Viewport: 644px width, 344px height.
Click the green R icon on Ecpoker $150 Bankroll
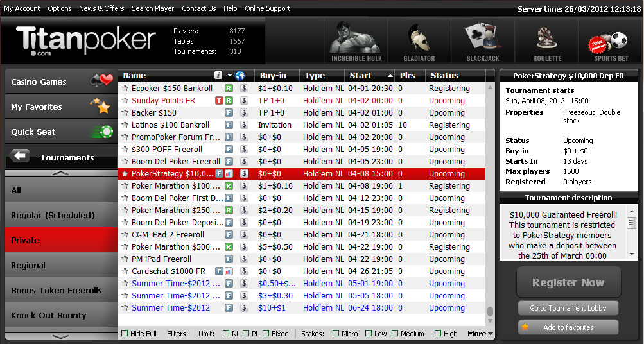(x=229, y=88)
